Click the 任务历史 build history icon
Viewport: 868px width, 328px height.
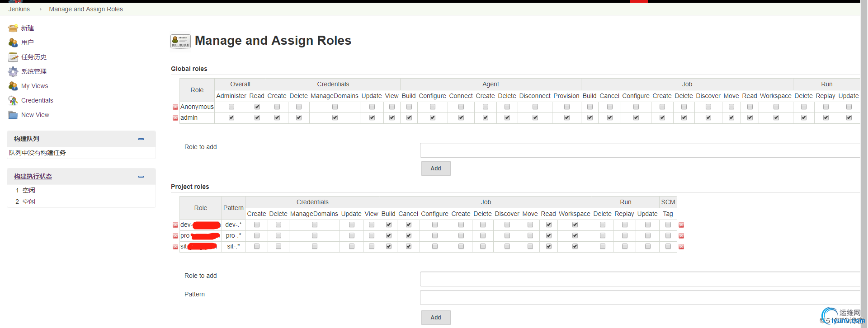13,57
